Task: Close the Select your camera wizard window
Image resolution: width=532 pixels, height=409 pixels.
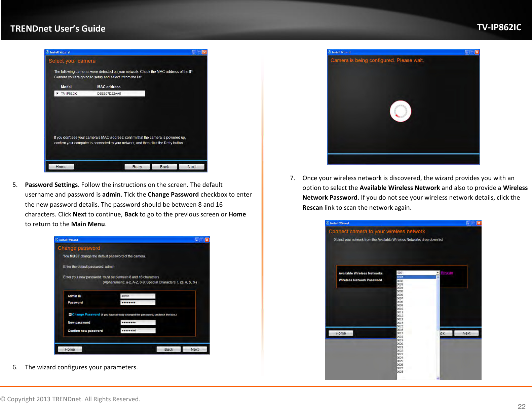Action: 204,52
